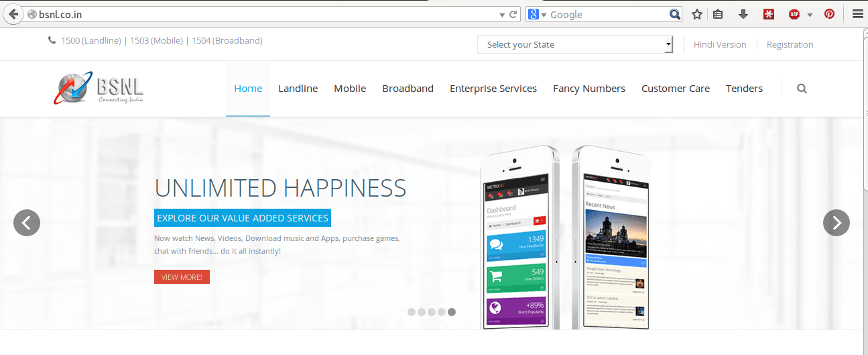Open the Mobile menu
The image size is (868, 355).
click(x=350, y=89)
